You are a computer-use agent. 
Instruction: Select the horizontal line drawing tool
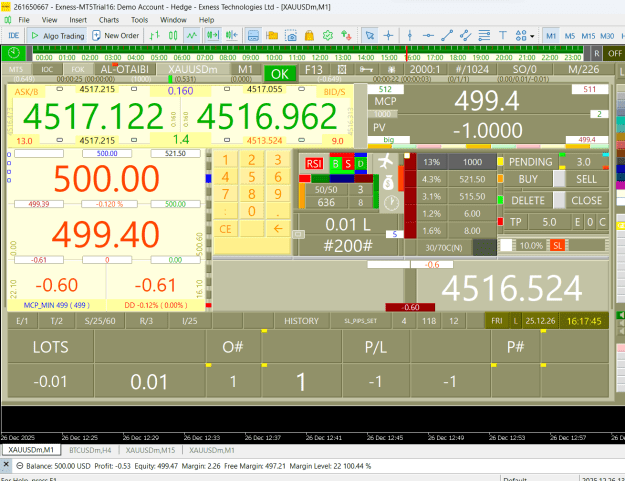428,35
